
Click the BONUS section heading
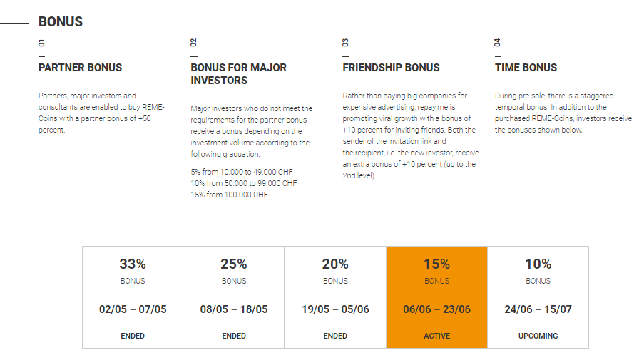coord(61,22)
